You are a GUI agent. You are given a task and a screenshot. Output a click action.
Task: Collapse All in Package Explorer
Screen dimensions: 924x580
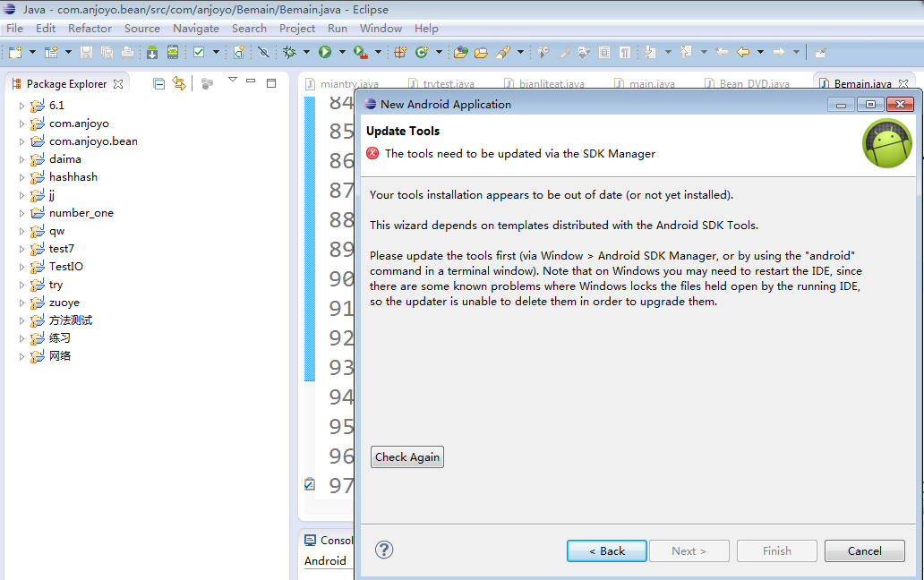point(158,83)
